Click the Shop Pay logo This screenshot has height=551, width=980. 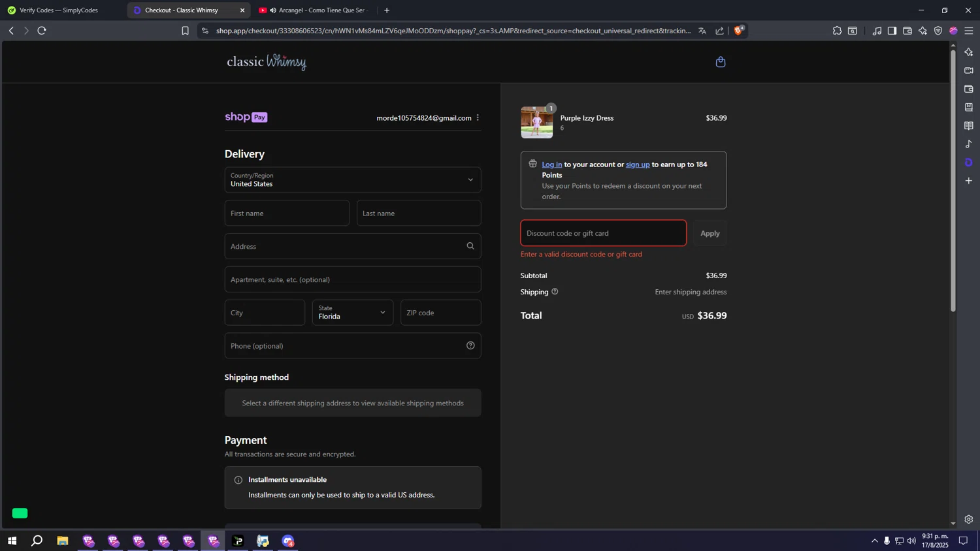point(246,118)
